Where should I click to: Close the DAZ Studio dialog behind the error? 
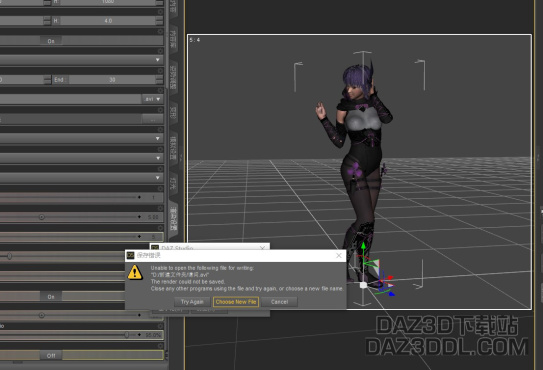[x=262, y=248]
